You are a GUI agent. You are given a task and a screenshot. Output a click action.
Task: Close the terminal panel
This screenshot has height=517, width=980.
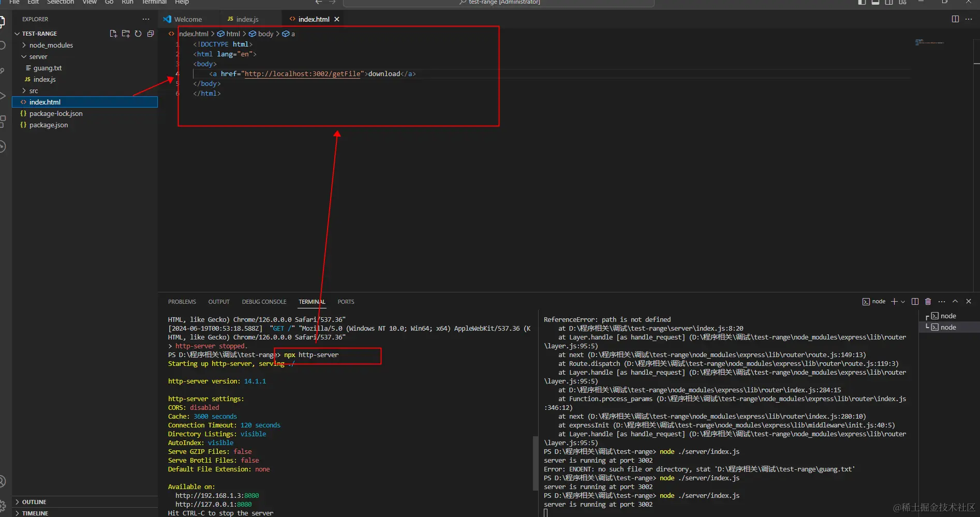click(969, 302)
